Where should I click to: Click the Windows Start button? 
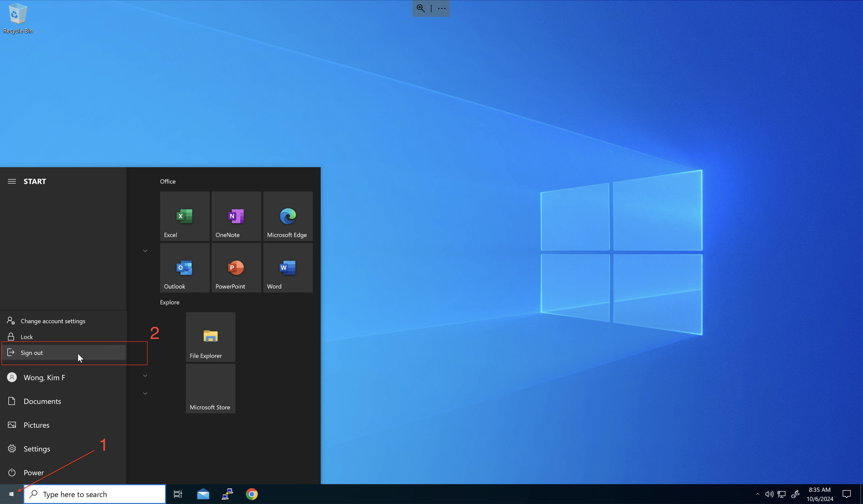[11, 494]
